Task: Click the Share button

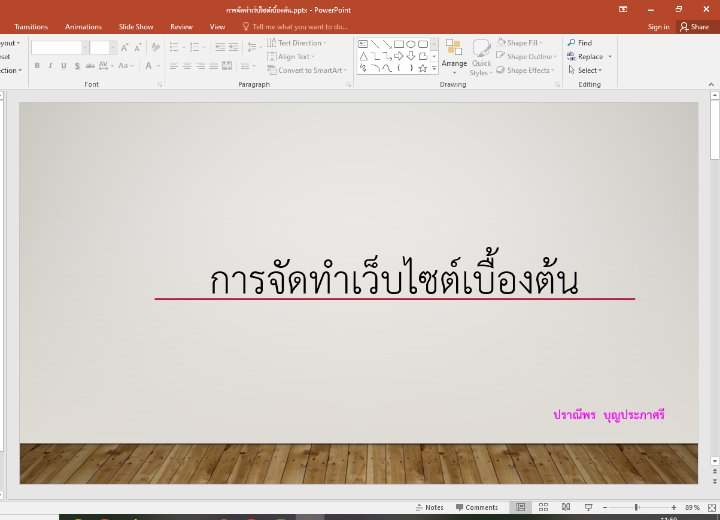Action: 694,27
